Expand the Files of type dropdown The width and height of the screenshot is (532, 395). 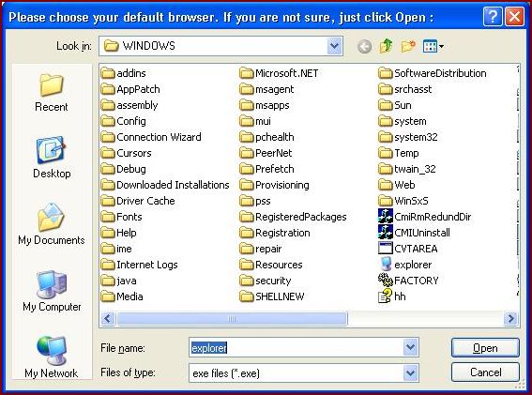coord(410,372)
